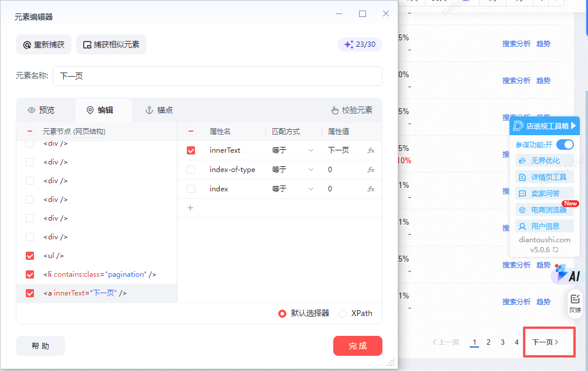Uncheck the <ul /> node checkbox
The image size is (588, 371).
[x=30, y=256]
